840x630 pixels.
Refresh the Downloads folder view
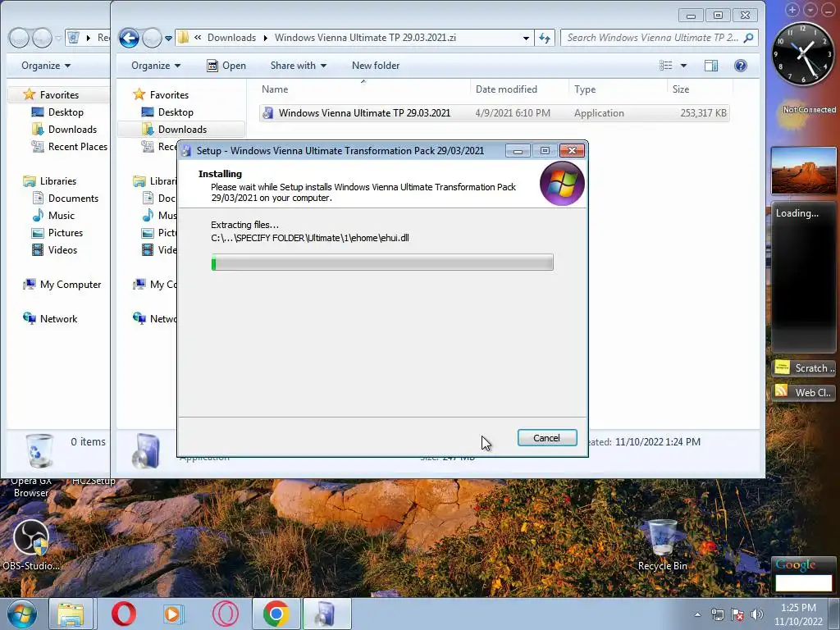tap(545, 38)
